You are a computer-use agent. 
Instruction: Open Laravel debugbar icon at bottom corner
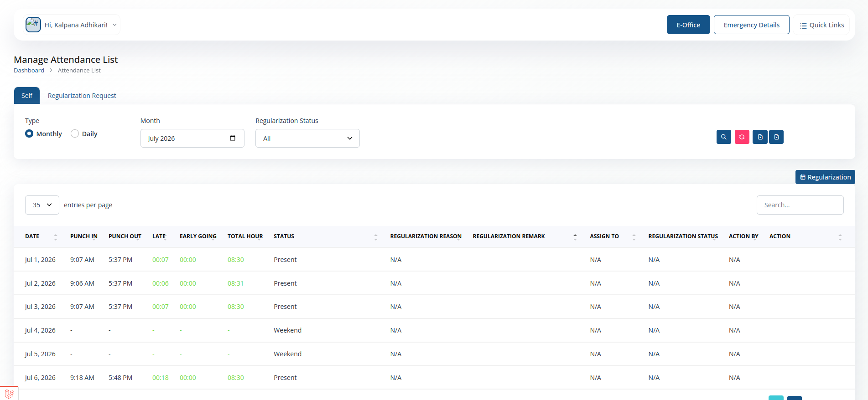point(9,394)
